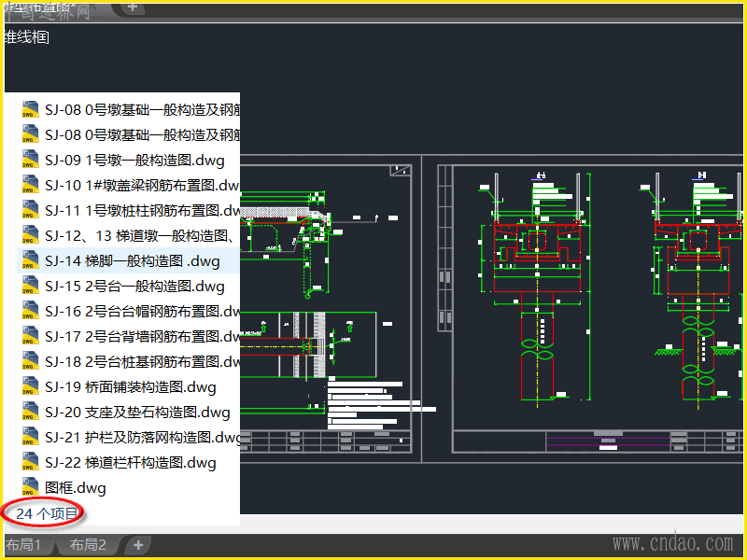
Task: Click DWG icon of SJ-19 file
Action: (x=30, y=386)
